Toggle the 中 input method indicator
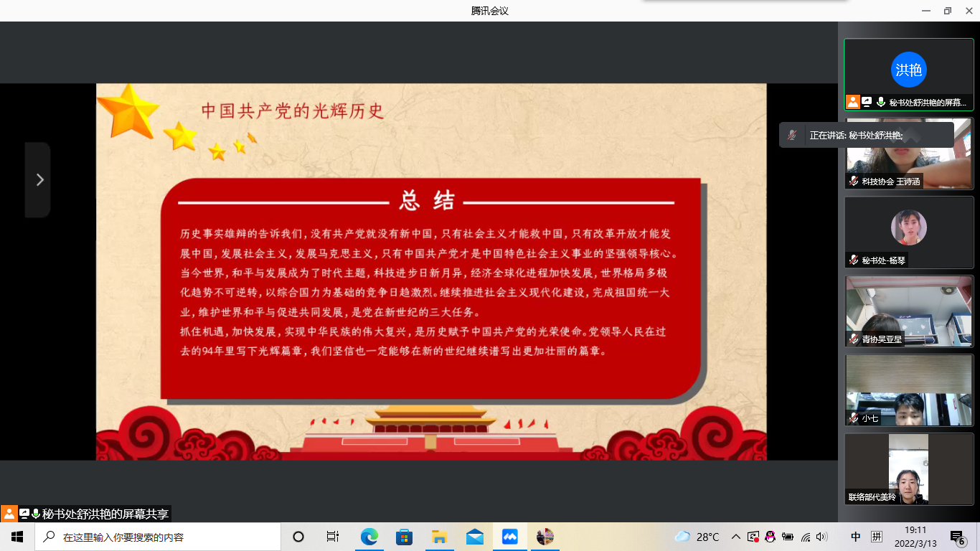The width and height of the screenshot is (980, 551). click(x=855, y=537)
